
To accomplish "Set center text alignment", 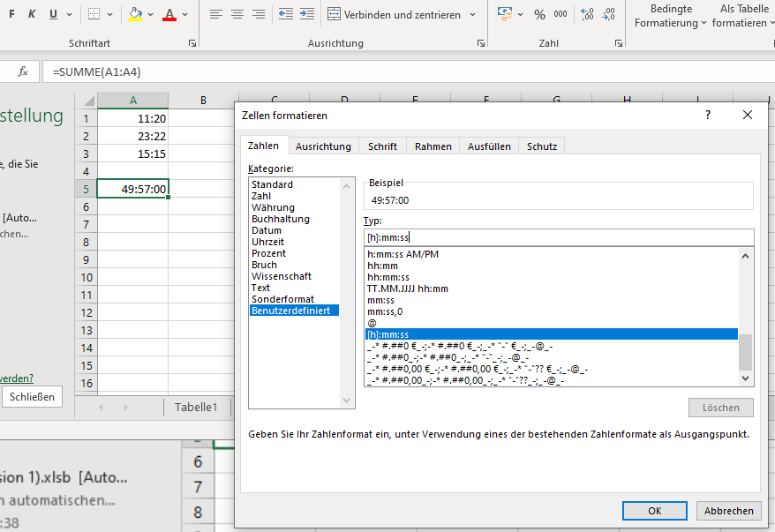I will coord(237,14).
